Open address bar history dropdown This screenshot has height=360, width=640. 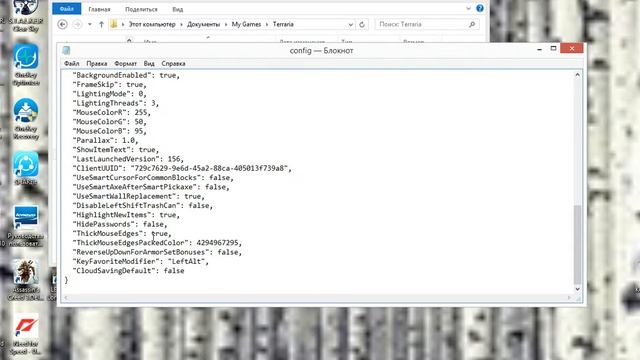point(350,25)
